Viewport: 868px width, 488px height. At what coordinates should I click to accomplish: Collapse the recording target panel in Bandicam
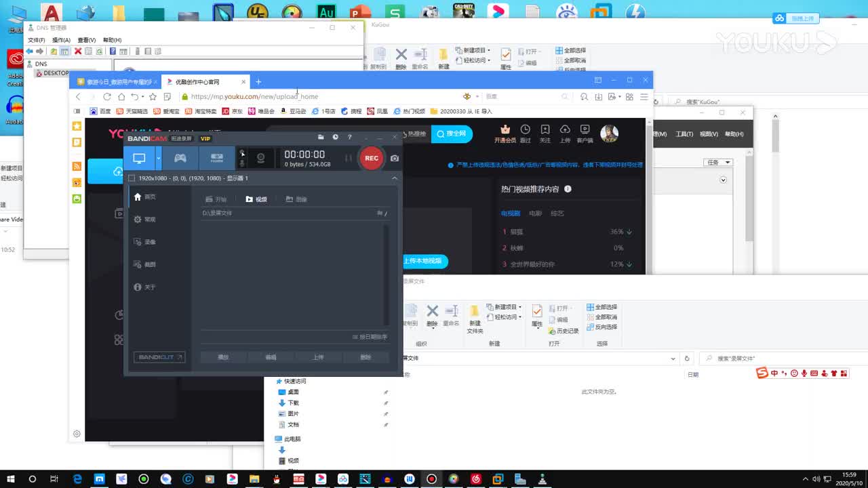(395, 177)
